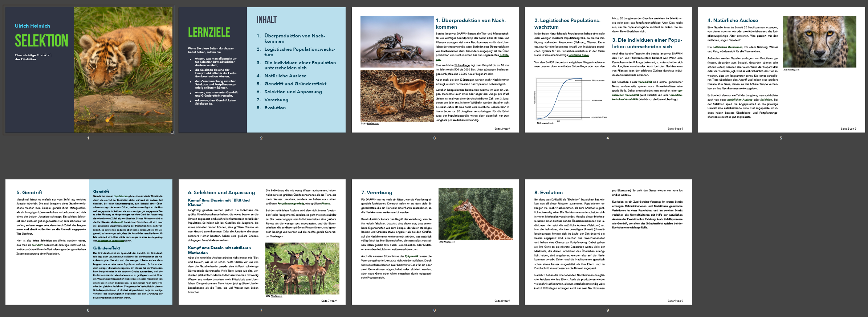Click the gazelle with fawn photo
Screen dimensions: 868x317
tap(397, 95)
